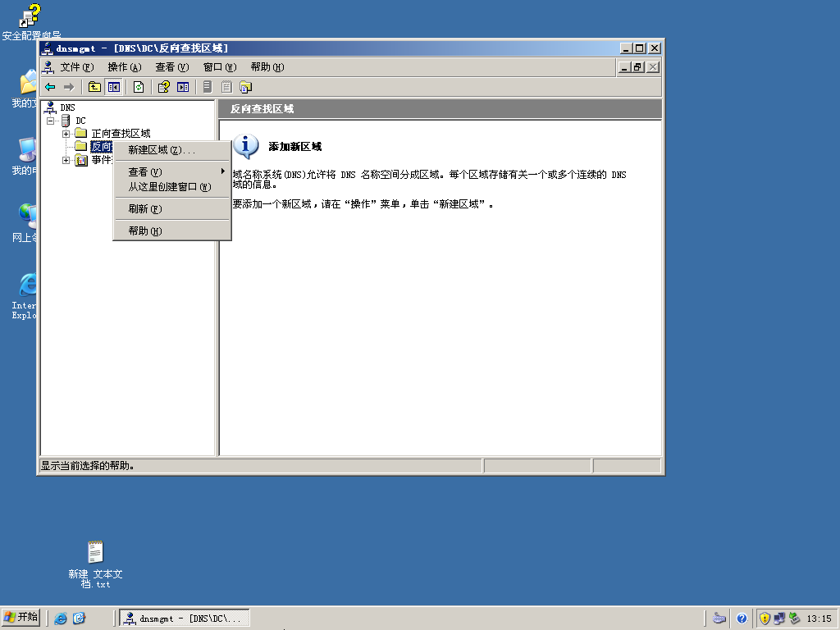Click the 反向查找区域 folder icon in tree
This screenshot has width=840, height=630.
81,146
